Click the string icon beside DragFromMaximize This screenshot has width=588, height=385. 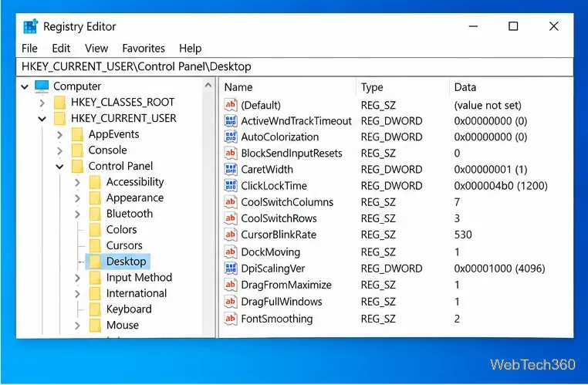[231, 285]
